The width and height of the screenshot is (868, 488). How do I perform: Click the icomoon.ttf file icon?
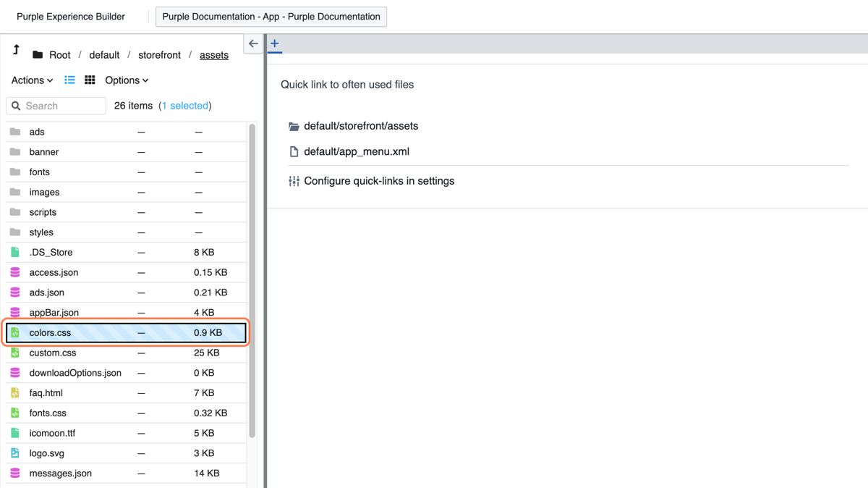15,433
